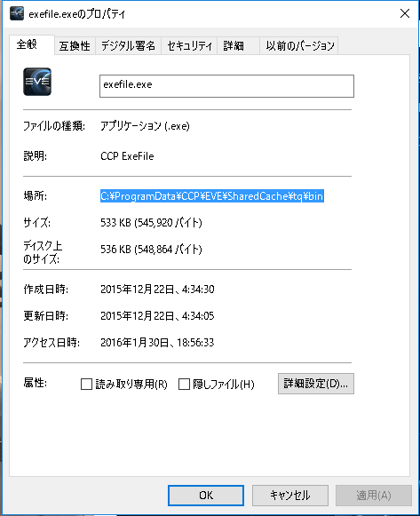
Task: Click the exefile.exe filename field
Action: 226,86
